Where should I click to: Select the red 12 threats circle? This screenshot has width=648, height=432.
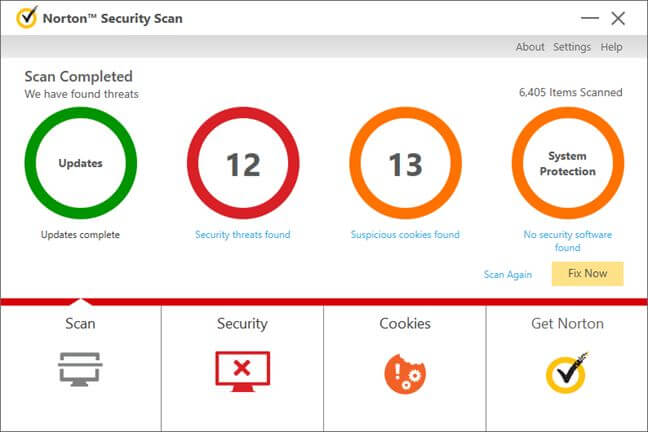coord(243,163)
